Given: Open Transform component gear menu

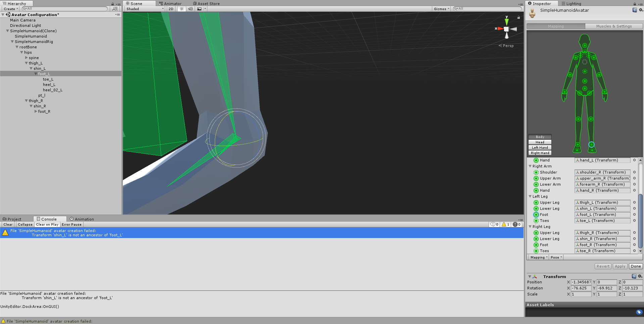Looking at the screenshot, I should pyautogui.click(x=640, y=276).
